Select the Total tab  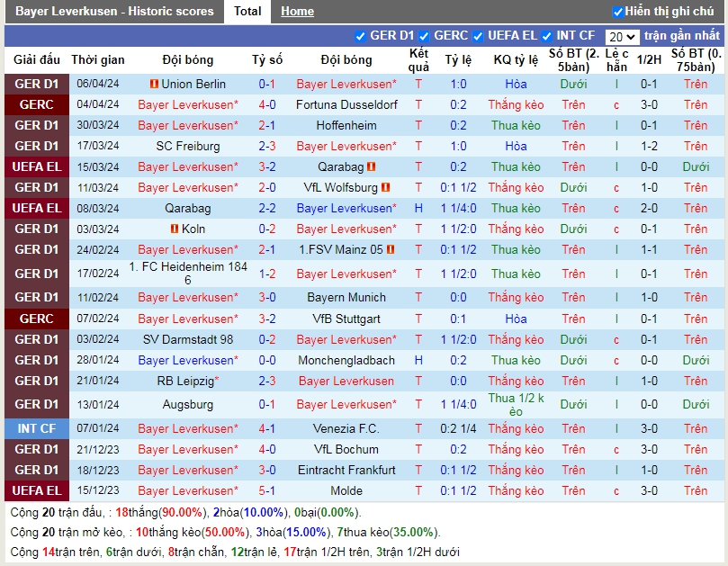(247, 12)
